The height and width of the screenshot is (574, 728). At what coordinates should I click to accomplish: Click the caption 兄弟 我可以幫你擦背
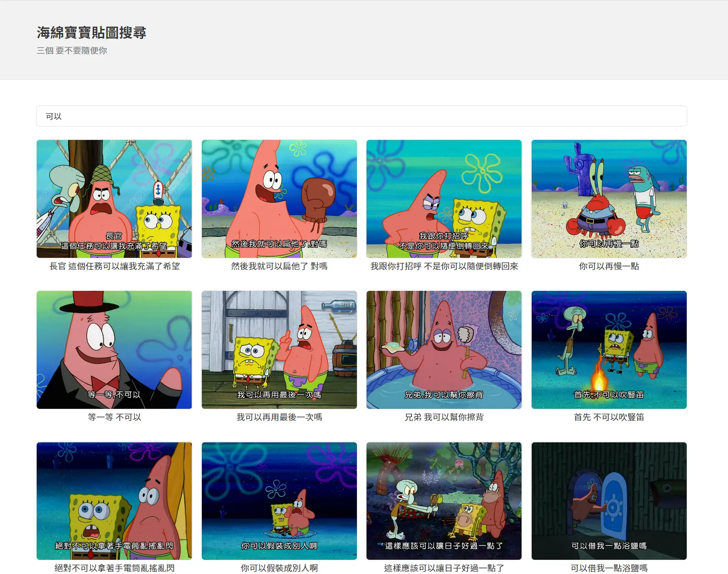[x=444, y=417]
